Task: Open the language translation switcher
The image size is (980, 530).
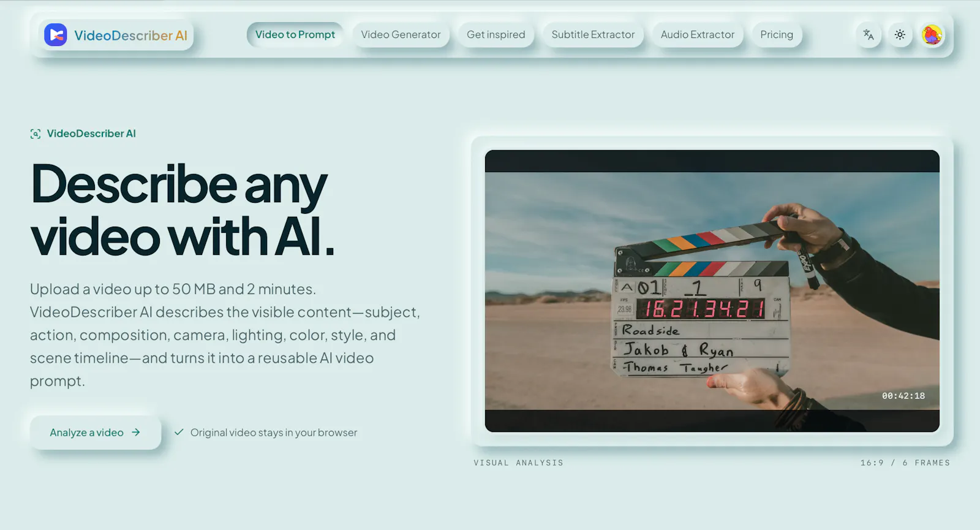Action: 869,35
